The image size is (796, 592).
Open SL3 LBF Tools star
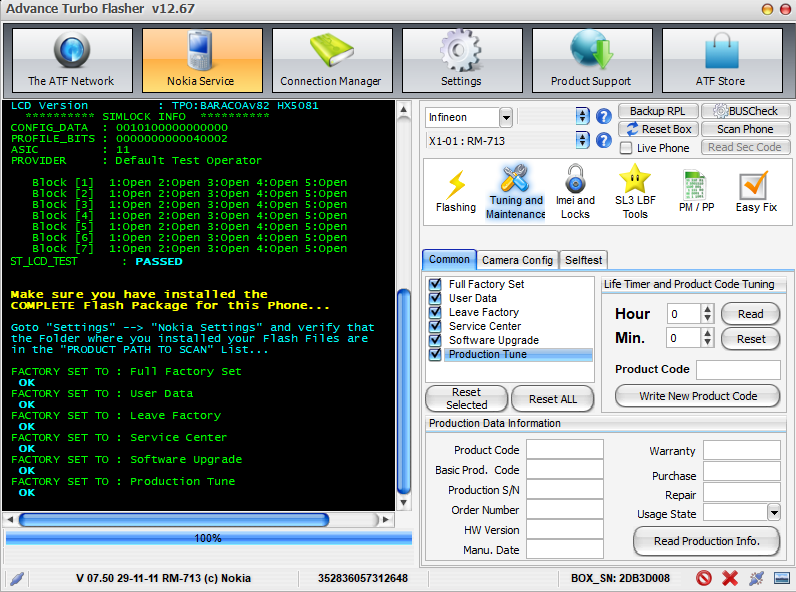click(635, 192)
